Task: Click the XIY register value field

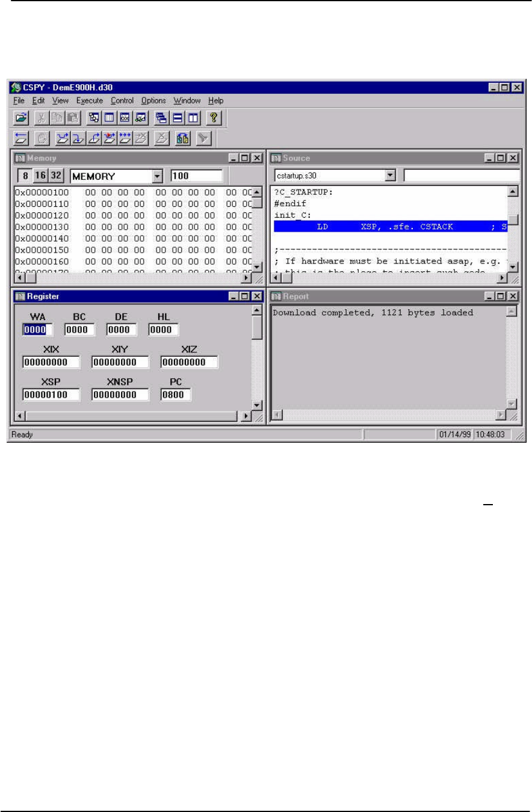Action: pyautogui.click(x=120, y=362)
